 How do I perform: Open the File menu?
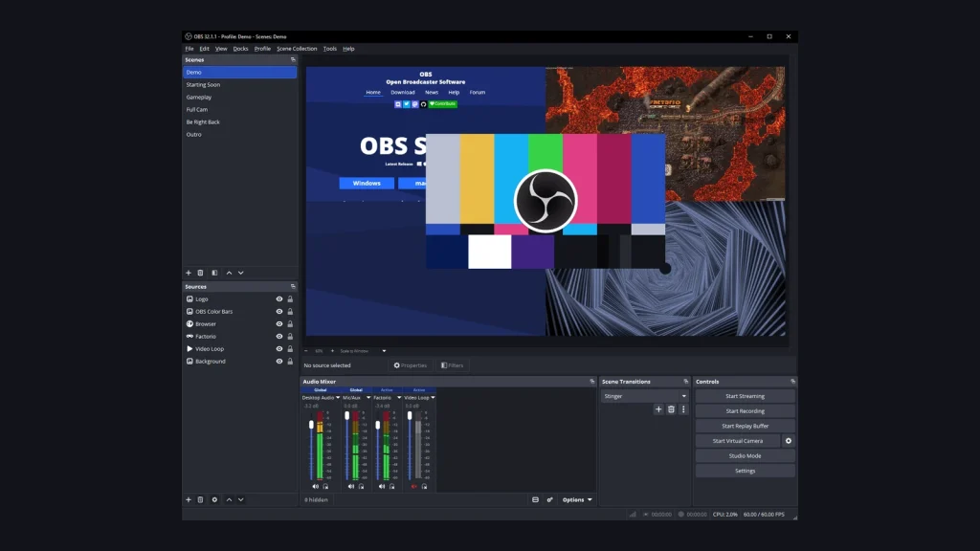[x=189, y=49]
